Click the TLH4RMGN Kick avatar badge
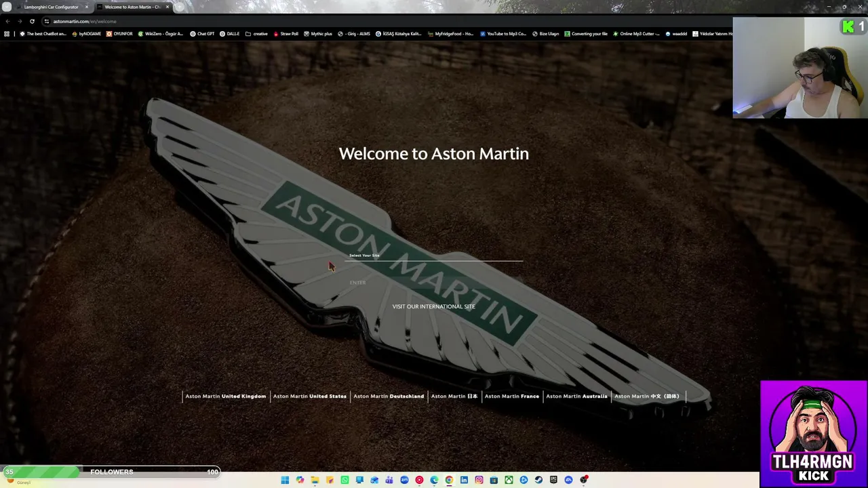Screen dimensions: 868x488 click(x=814, y=434)
